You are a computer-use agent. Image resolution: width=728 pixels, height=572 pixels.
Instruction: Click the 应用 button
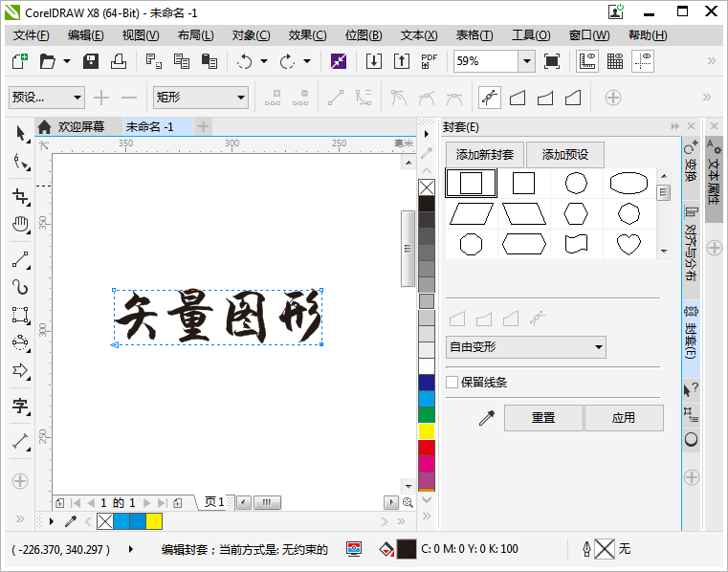(624, 418)
